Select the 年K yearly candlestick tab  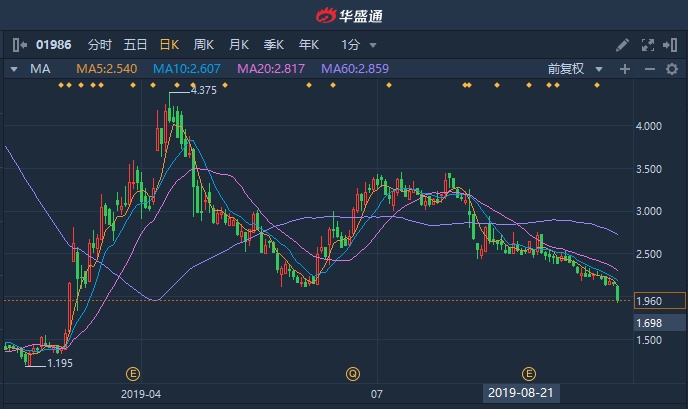(308, 45)
